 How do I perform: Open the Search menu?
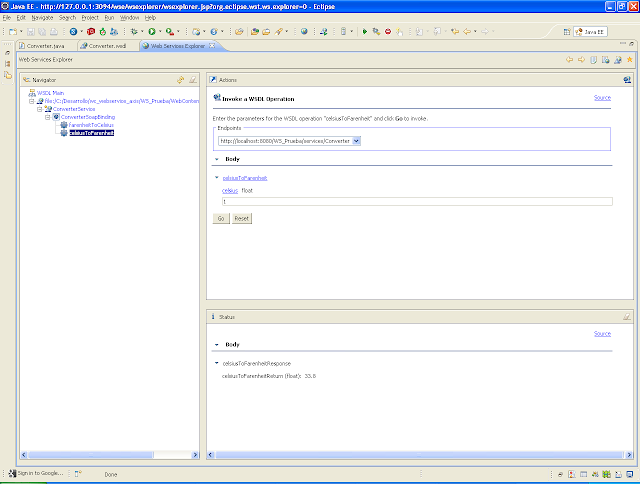(67, 18)
